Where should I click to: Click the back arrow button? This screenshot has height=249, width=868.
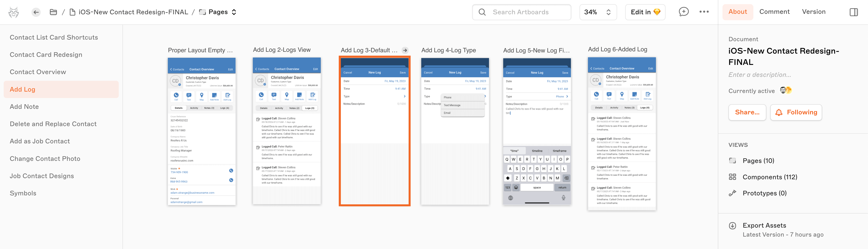click(36, 12)
